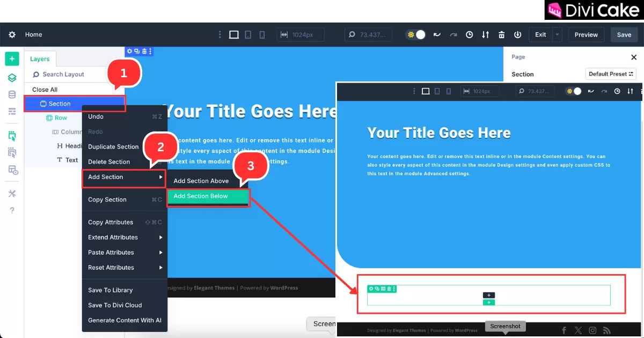Click the power icon in main top bar
The image size is (644, 338).
coord(517,34)
